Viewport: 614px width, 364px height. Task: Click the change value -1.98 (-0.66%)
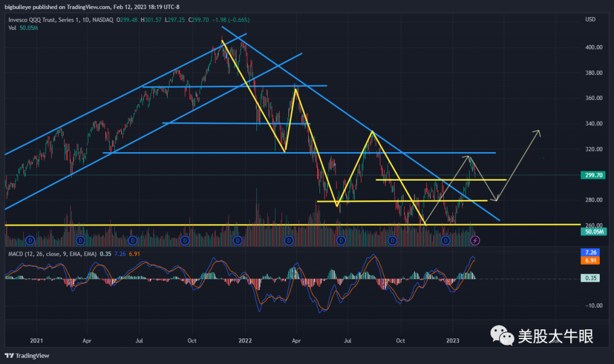(x=231, y=19)
